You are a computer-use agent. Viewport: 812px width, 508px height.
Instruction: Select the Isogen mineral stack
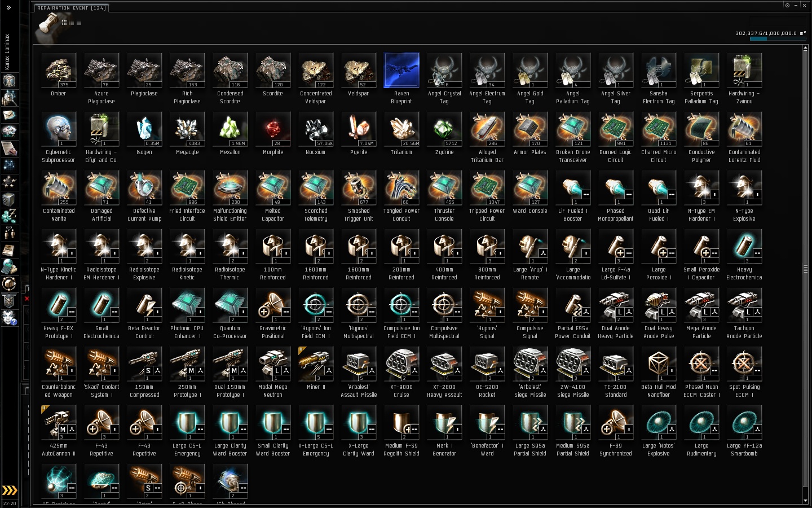coord(144,134)
